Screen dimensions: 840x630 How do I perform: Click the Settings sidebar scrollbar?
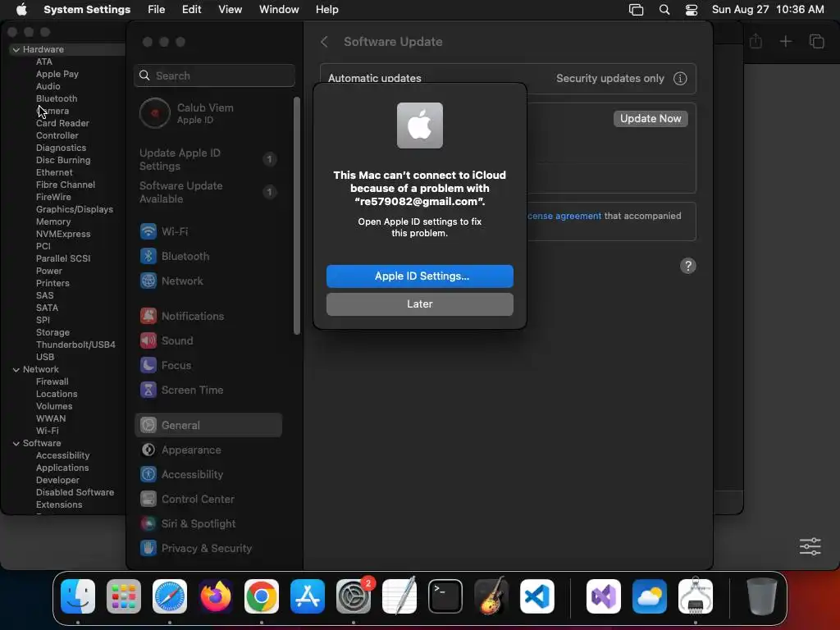pyautogui.click(x=297, y=216)
